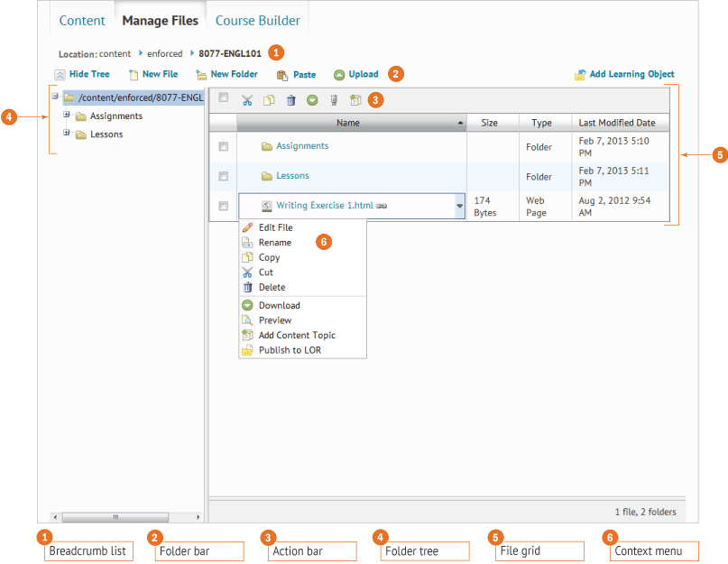Click the Hide Tree collapse icon
The height and width of the screenshot is (564, 728).
(x=60, y=75)
